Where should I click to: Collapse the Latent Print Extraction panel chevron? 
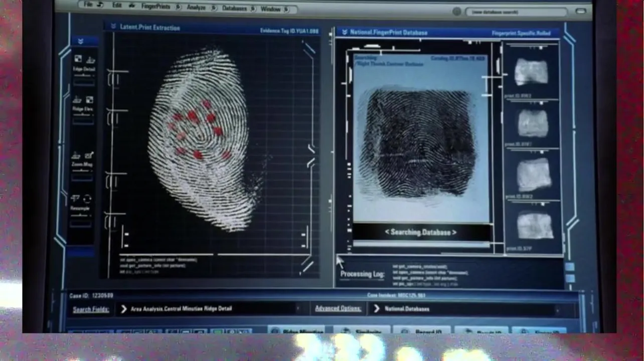(x=113, y=26)
